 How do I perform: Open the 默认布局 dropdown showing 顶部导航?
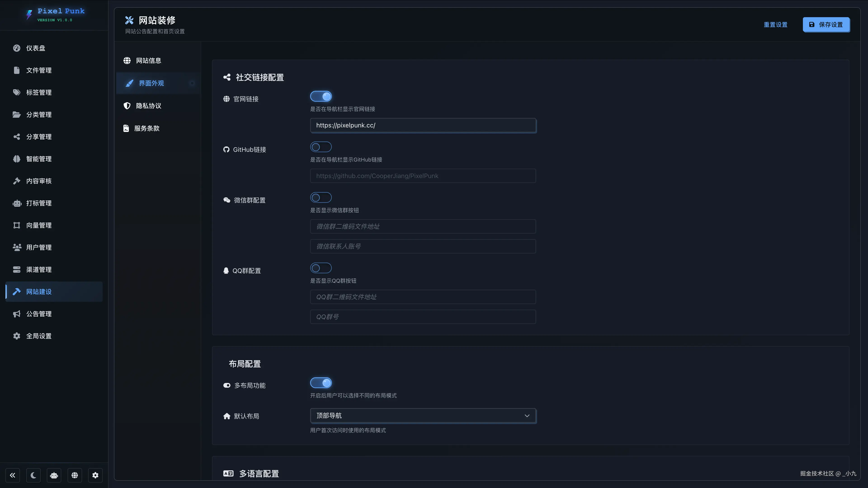(423, 416)
